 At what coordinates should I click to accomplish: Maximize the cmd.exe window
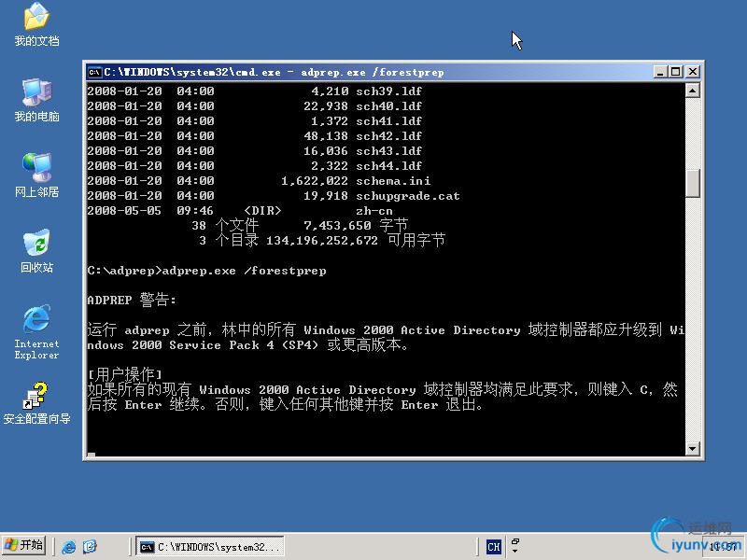675,72
